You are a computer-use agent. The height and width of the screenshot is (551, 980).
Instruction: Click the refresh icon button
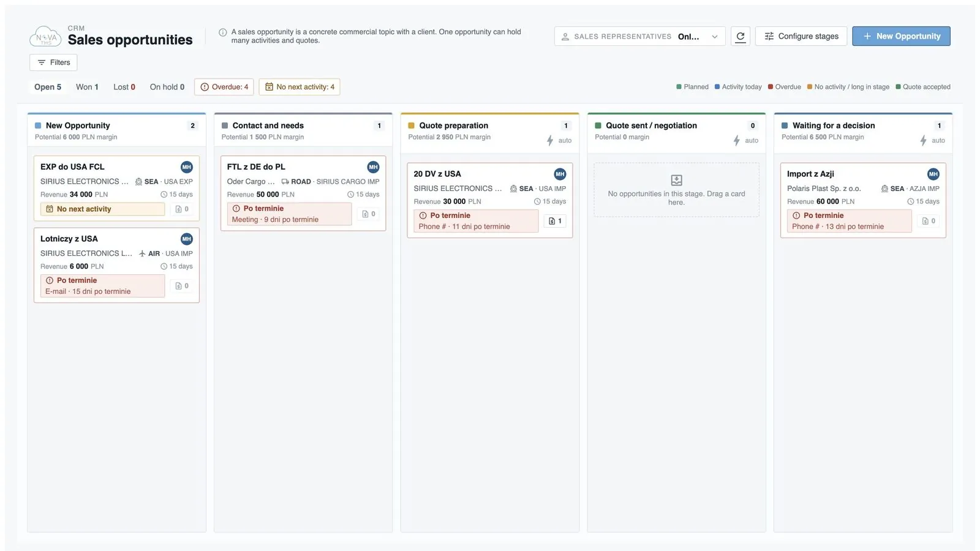pyautogui.click(x=740, y=36)
